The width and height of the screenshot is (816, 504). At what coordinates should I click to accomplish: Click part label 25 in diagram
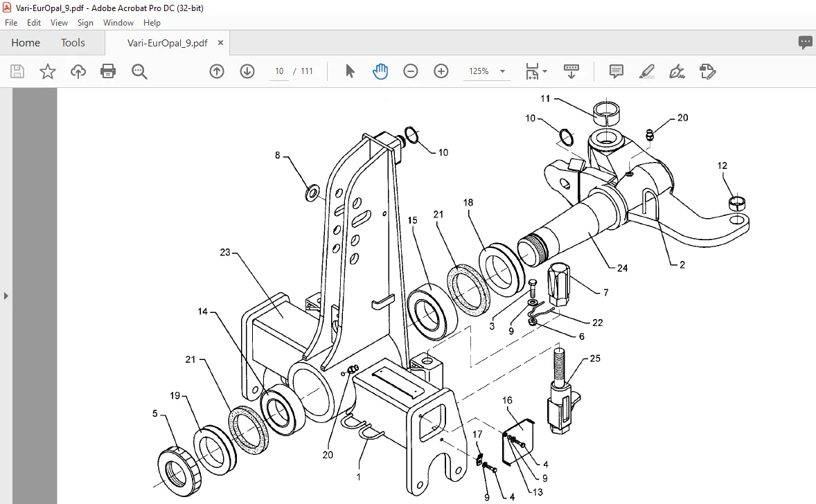[595, 359]
